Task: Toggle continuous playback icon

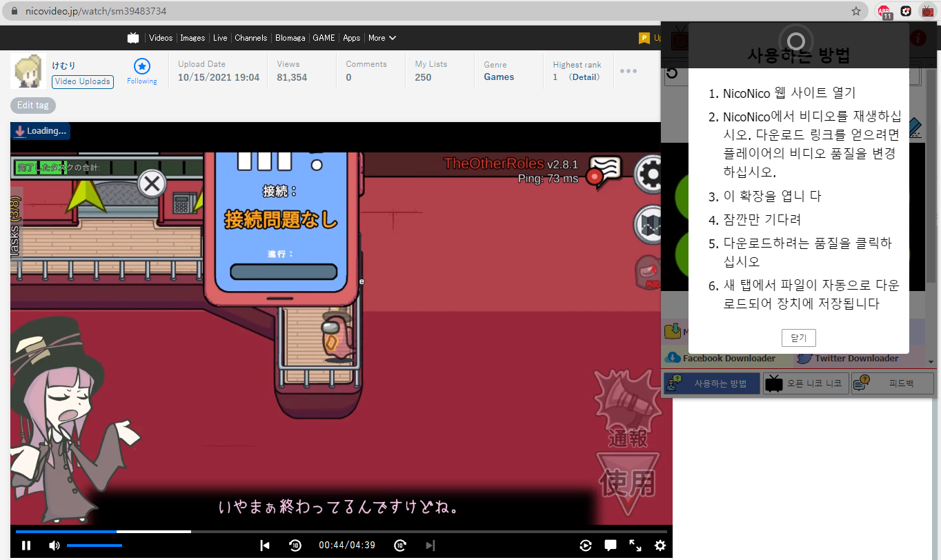Action: click(586, 546)
